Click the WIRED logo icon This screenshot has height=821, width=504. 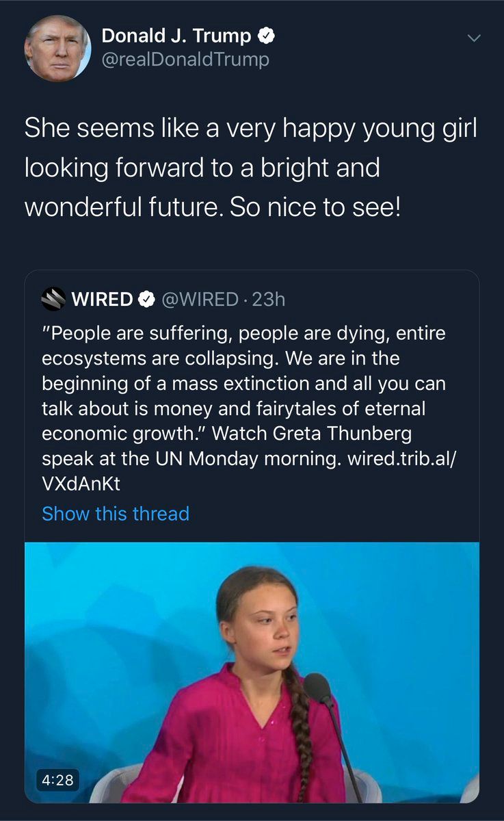pos(53,299)
